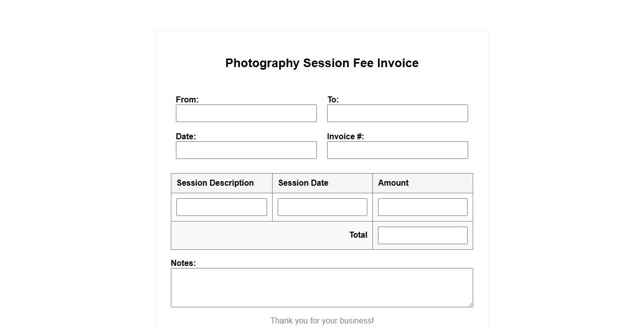644x328 pixels.
Task: Click the "From:" label
Action: click(x=187, y=100)
